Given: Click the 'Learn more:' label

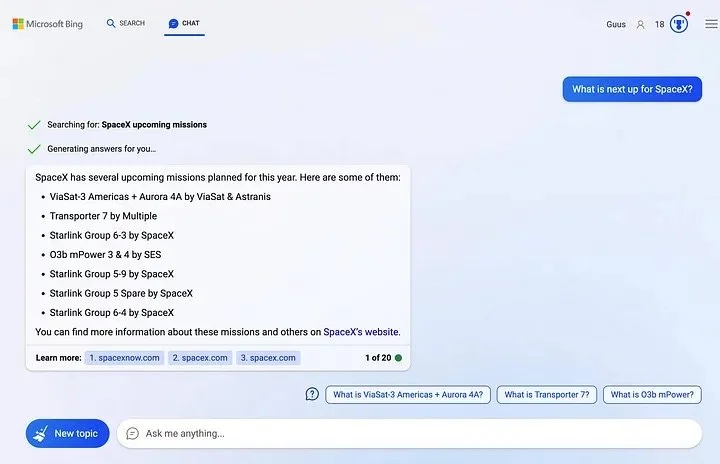Looking at the screenshot, I should point(58,358).
